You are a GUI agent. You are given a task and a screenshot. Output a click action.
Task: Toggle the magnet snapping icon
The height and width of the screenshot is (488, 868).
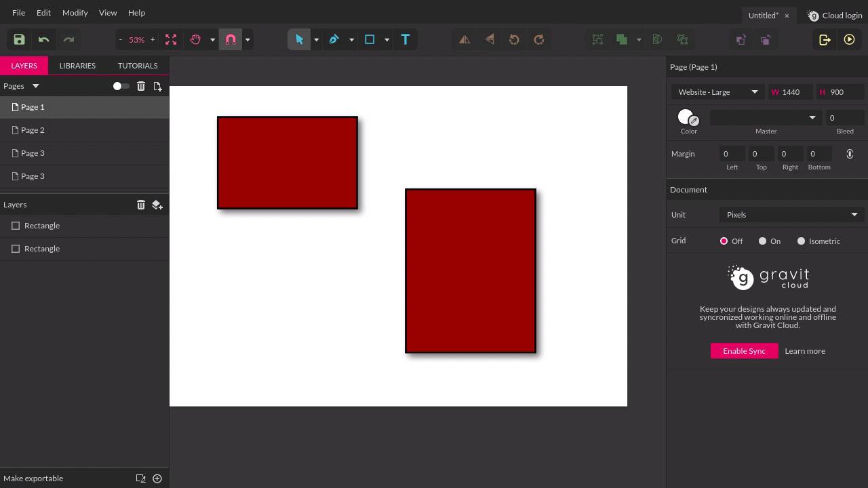coord(231,39)
